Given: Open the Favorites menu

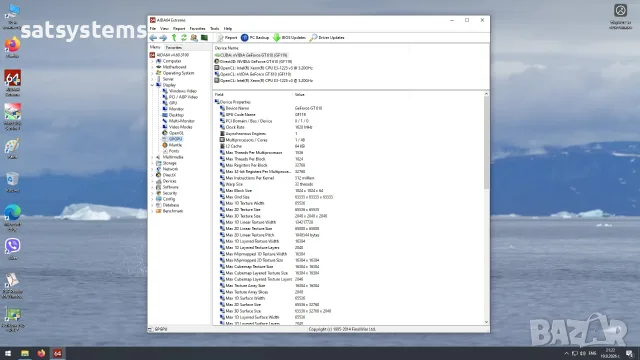Looking at the screenshot, I should click(x=197, y=29).
